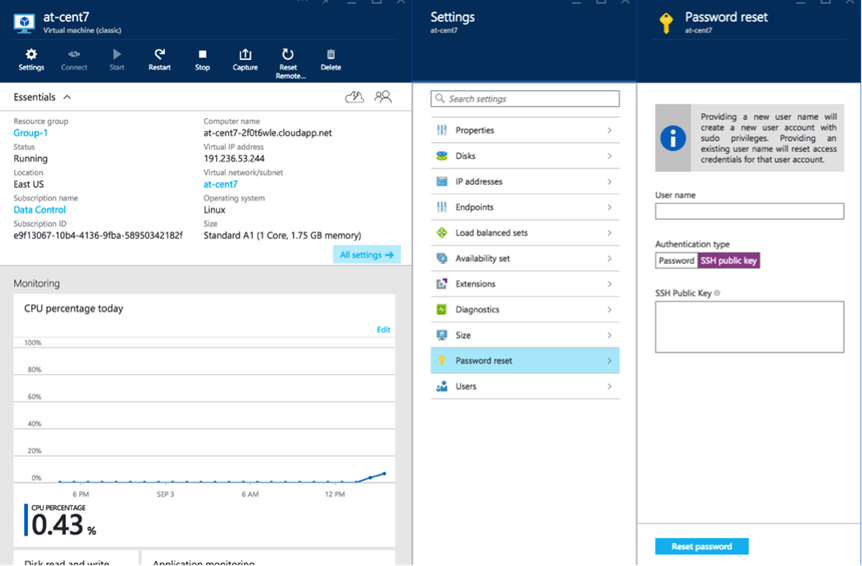Expand the Endpoints row chevron

click(609, 207)
